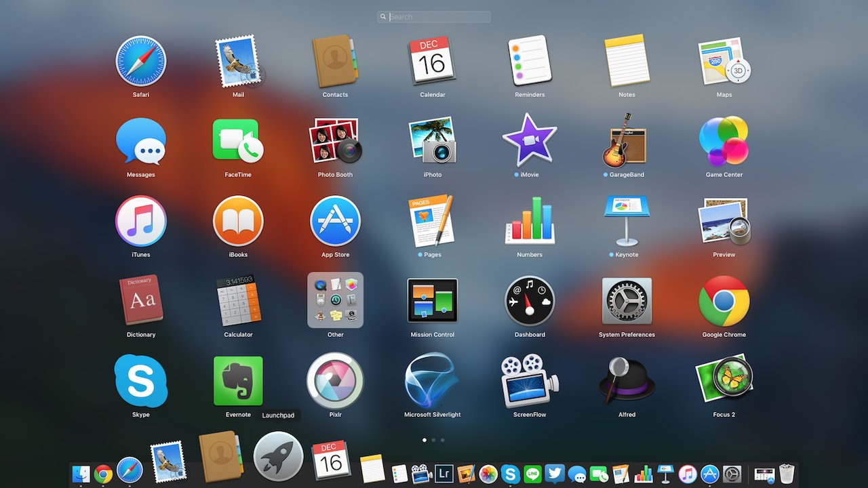
Task: Click the Launchpad rocket in the Dock
Action: click(x=278, y=457)
